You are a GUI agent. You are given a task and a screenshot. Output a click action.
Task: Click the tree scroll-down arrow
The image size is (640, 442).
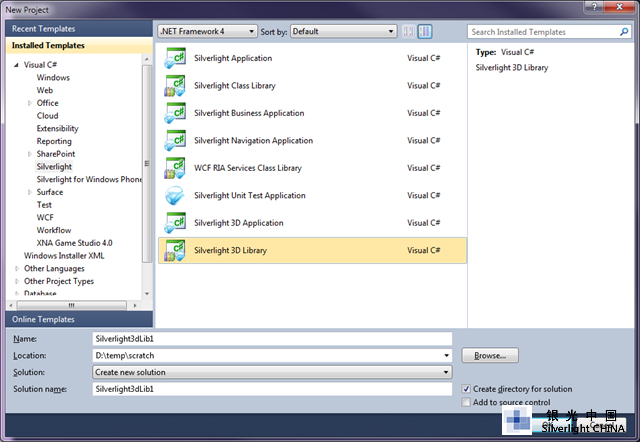147,294
